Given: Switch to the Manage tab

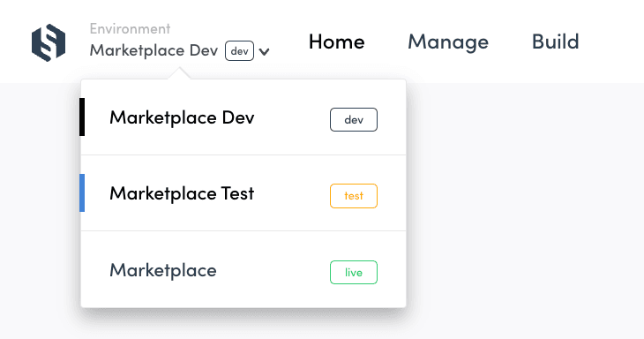Looking at the screenshot, I should pyautogui.click(x=448, y=41).
